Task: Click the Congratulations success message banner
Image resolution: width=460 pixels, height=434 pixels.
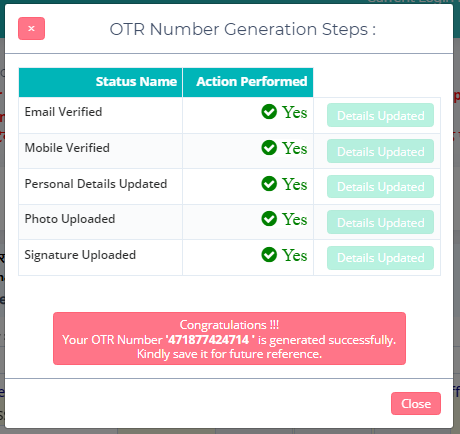Action: pyautogui.click(x=229, y=338)
